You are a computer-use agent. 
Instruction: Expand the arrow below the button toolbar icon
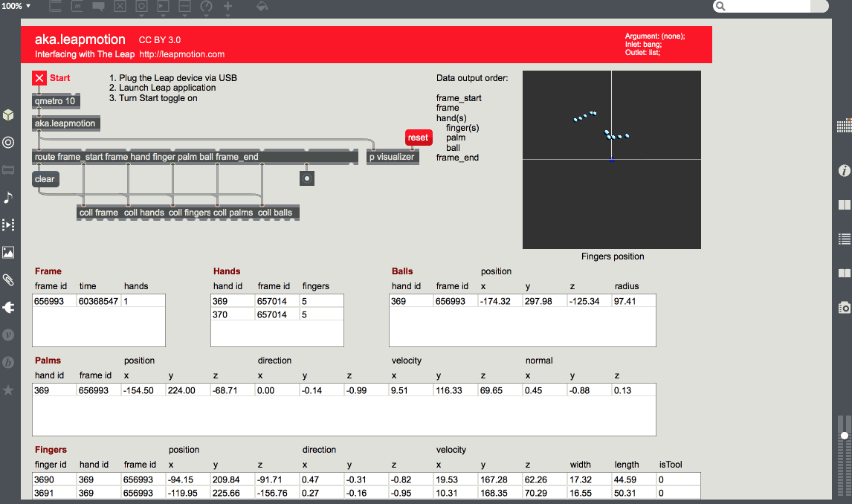[141, 15]
